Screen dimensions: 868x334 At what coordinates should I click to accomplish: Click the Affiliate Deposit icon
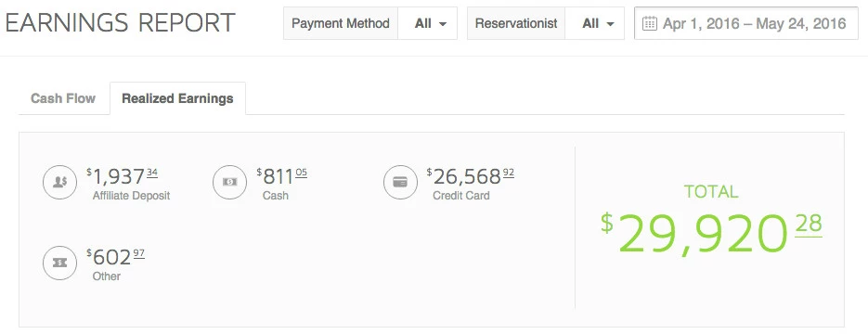[x=59, y=182]
